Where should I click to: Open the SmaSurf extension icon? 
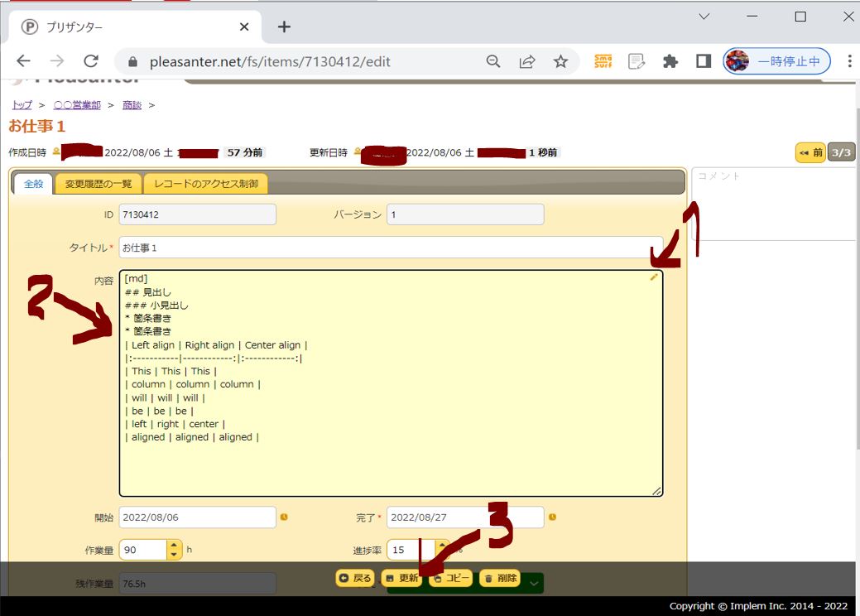603,61
